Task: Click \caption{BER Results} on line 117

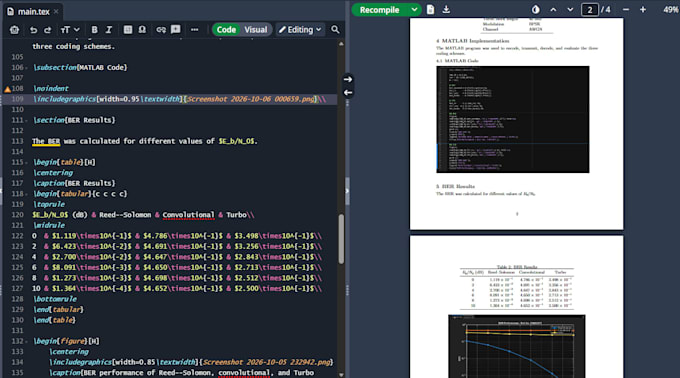Action: click(x=75, y=183)
